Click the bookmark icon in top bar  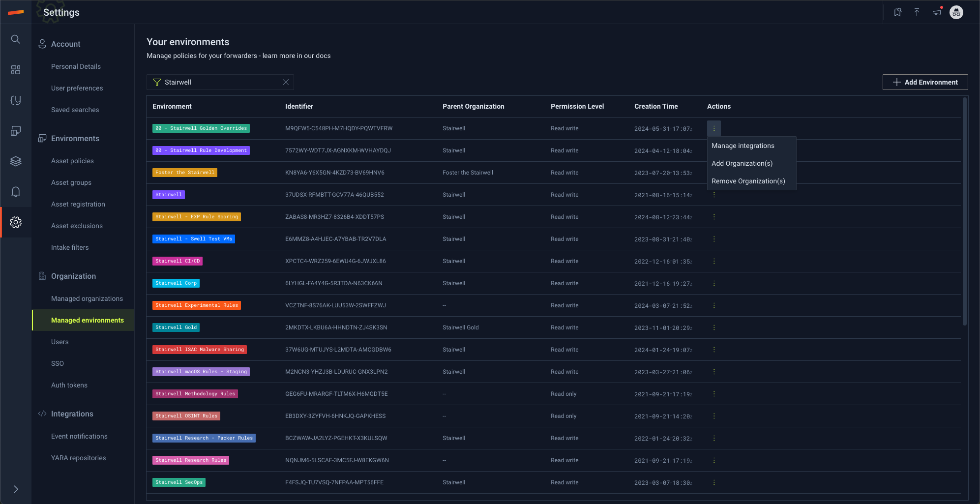897,12
